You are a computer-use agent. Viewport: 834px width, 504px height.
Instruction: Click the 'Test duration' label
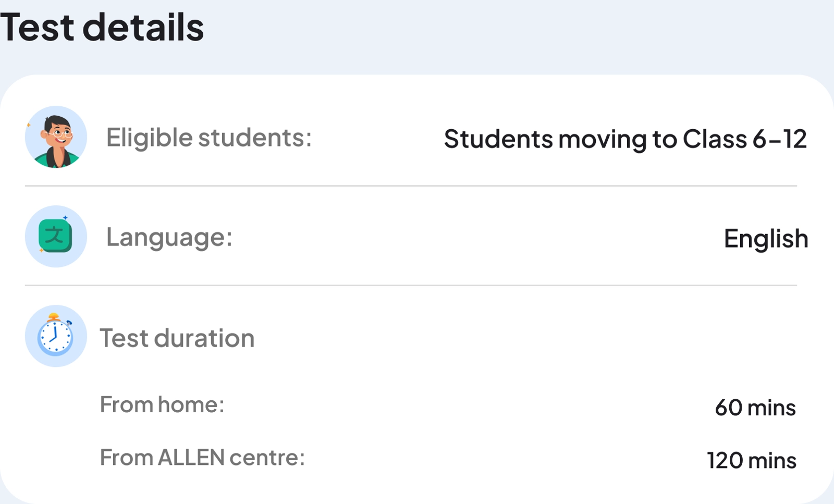(x=177, y=338)
